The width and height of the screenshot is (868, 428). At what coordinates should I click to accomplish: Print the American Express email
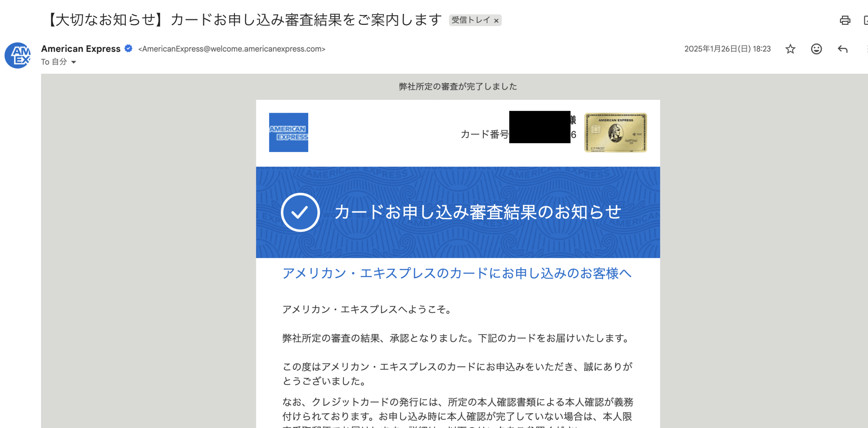(846, 20)
